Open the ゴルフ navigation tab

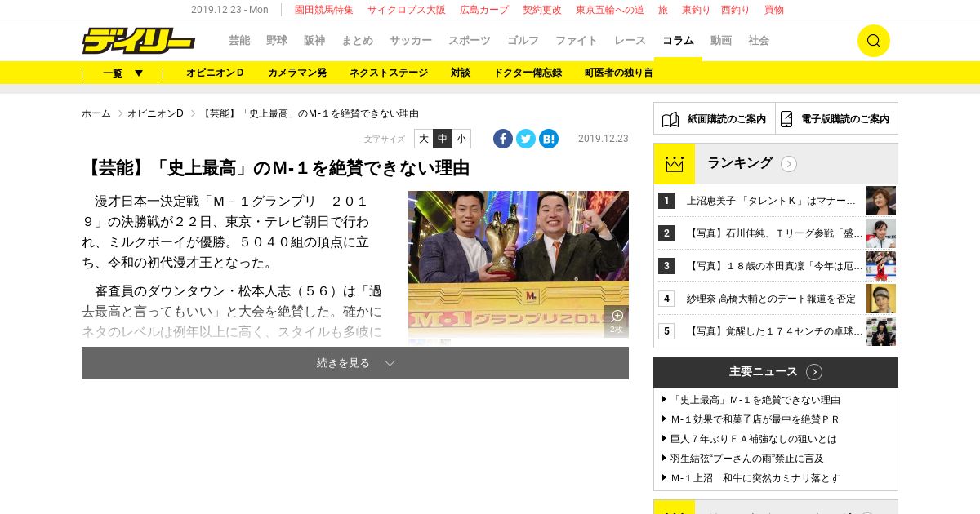[523, 41]
